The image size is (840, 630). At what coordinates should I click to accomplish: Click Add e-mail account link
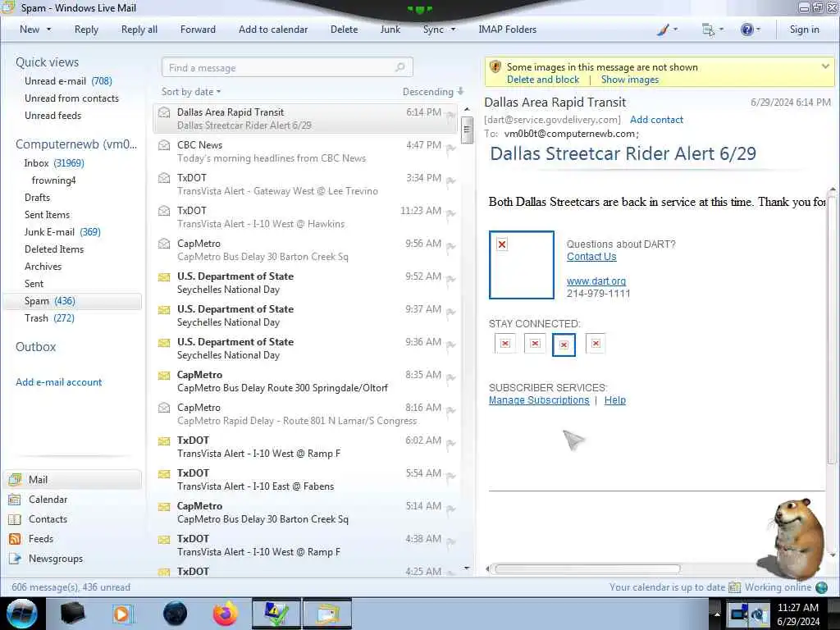(58, 382)
